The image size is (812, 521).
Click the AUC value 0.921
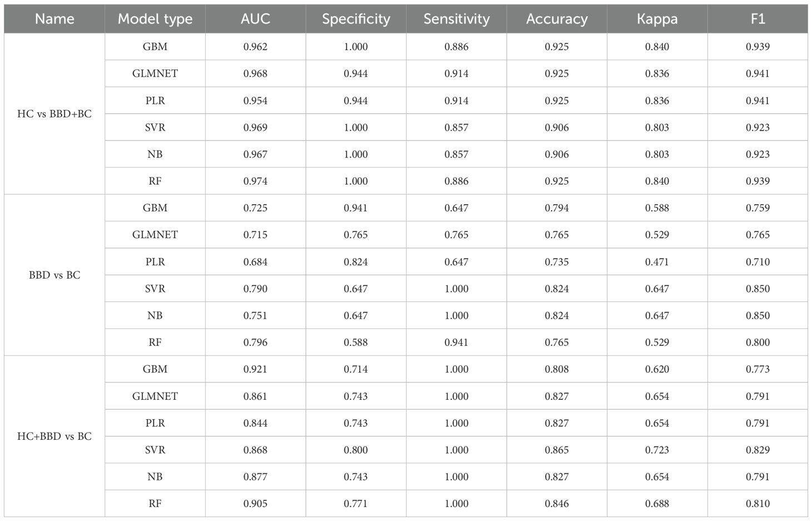point(255,369)
